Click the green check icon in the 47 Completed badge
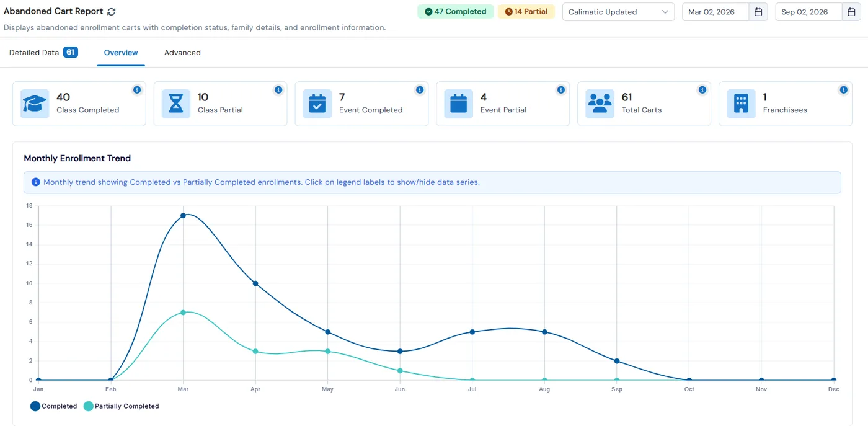This screenshot has width=868, height=426. click(428, 12)
